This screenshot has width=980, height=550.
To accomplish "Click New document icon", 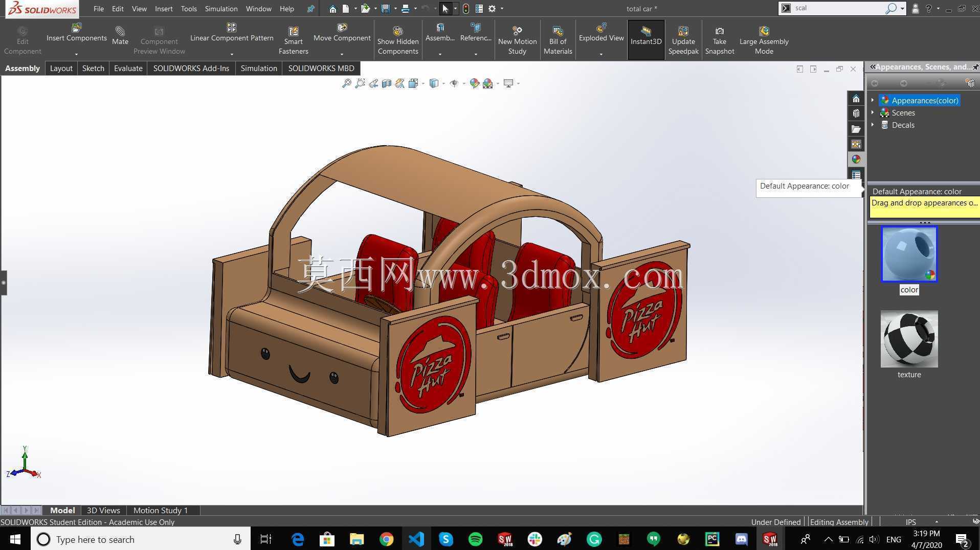I will 346,9.
